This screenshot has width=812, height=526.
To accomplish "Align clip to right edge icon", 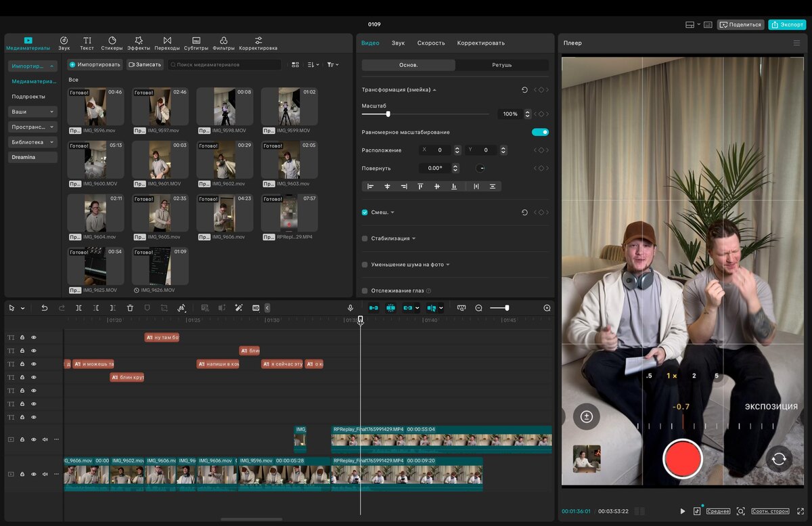I will pos(404,186).
